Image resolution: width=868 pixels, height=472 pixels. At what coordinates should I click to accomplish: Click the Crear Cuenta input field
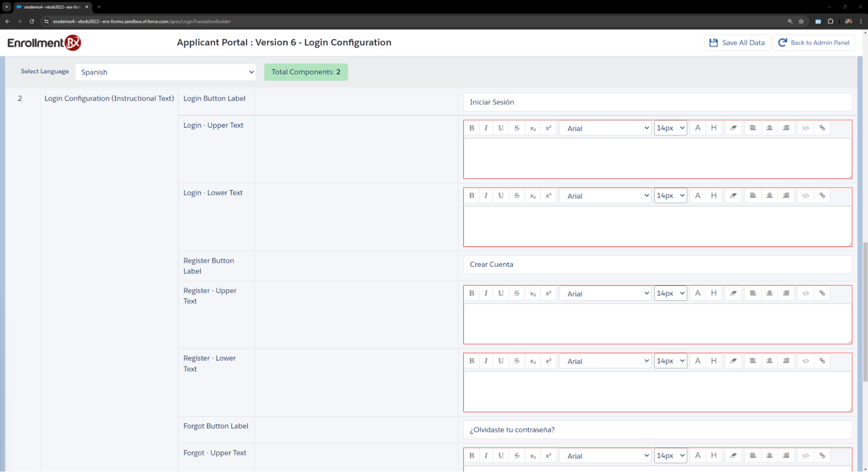tap(657, 264)
